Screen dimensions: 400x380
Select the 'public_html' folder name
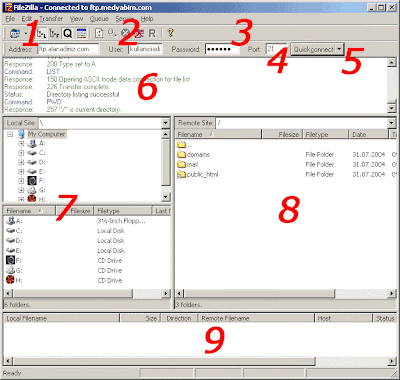[x=202, y=174]
